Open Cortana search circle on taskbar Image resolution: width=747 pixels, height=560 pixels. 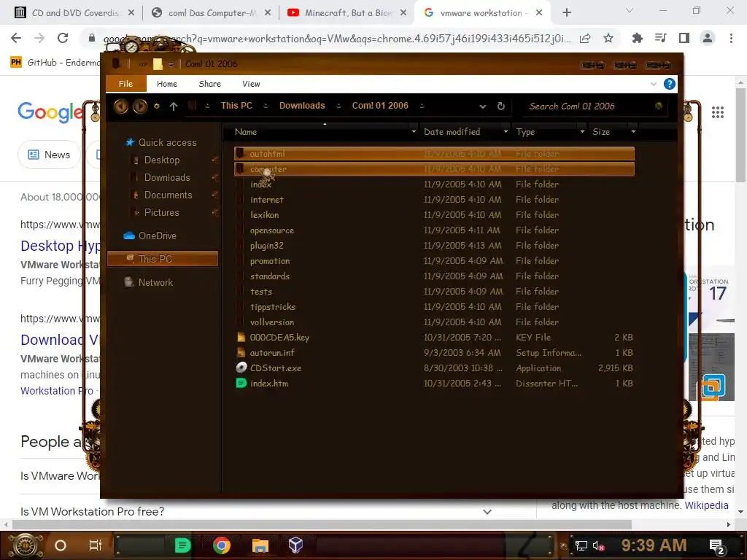coord(61,545)
